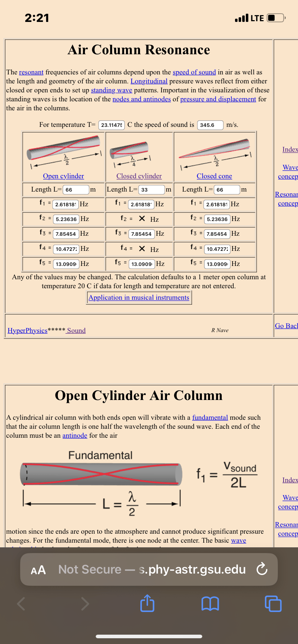Open the "Closed cone" link
298x644 pixels.
(215, 176)
